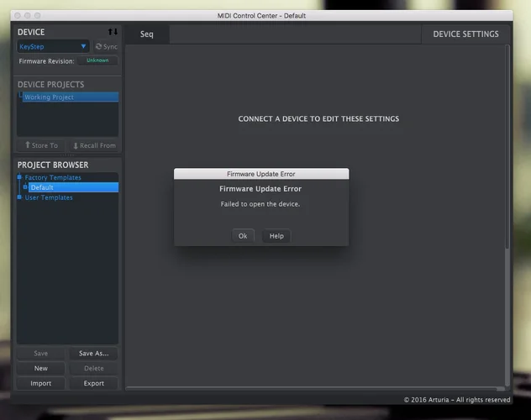531x420 pixels.
Task: Select Factory Templates in Project Browser
Action: click(53, 177)
